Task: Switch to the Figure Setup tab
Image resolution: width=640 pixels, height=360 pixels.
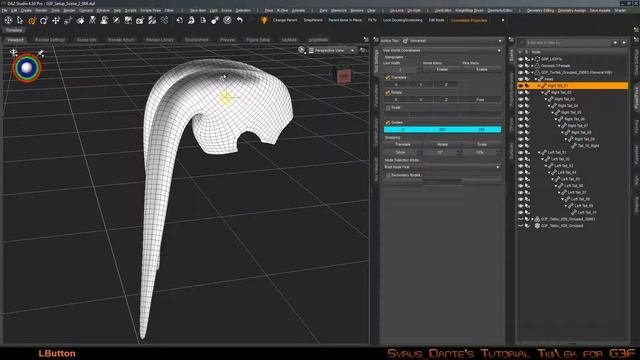Action: click(x=258, y=40)
